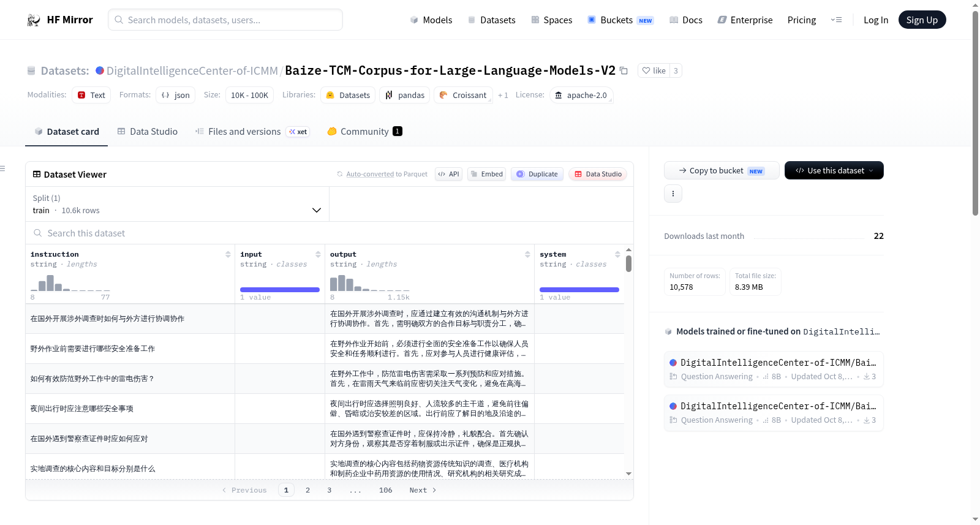Focus the Search this dataset field
980x525 pixels.
(330, 233)
